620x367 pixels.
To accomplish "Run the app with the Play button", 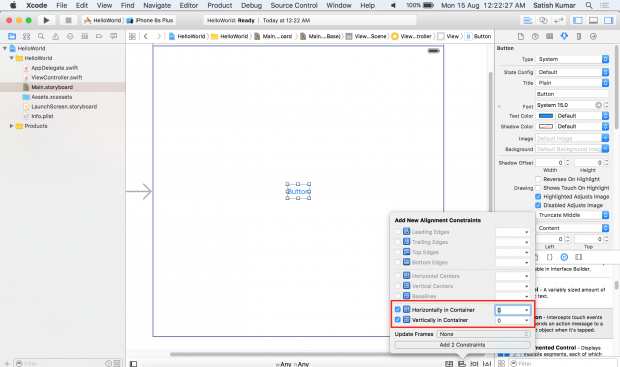I will coord(46,20).
